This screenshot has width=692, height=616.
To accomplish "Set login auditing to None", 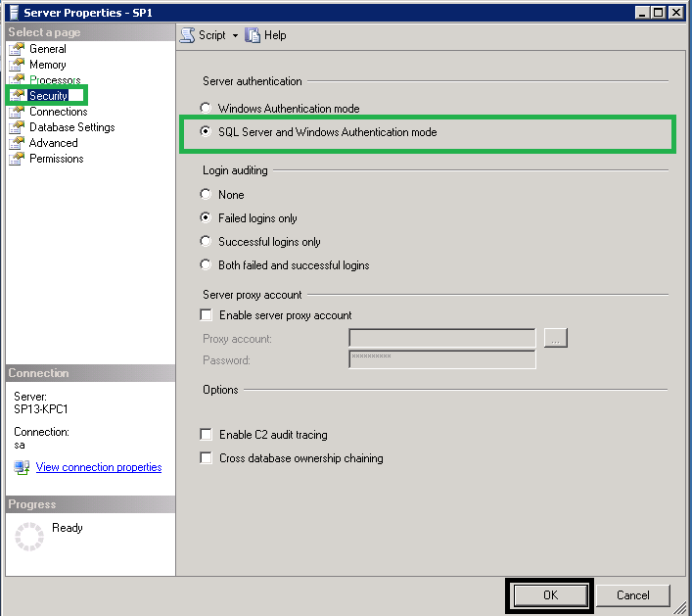I will (206, 194).
